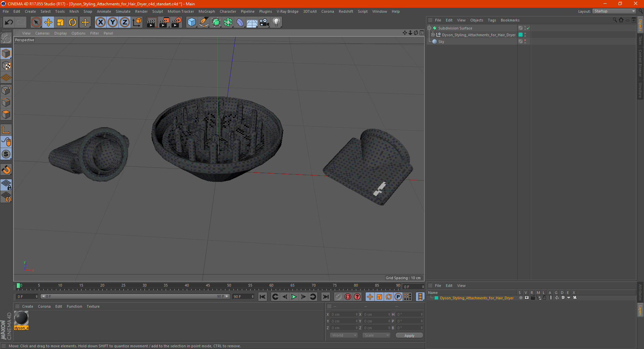
Task: Toggle Enable Snap magnet icon
Action: (x=6, y=170)
